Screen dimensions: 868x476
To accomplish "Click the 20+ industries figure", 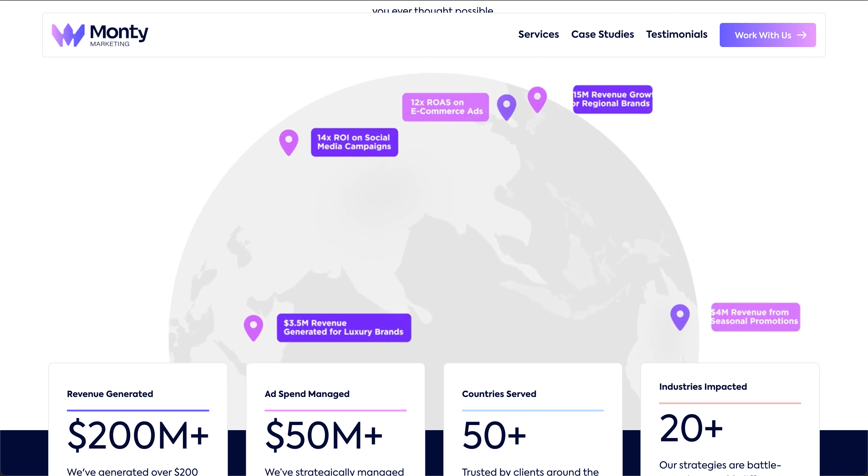I will click(x=691, y=428).
